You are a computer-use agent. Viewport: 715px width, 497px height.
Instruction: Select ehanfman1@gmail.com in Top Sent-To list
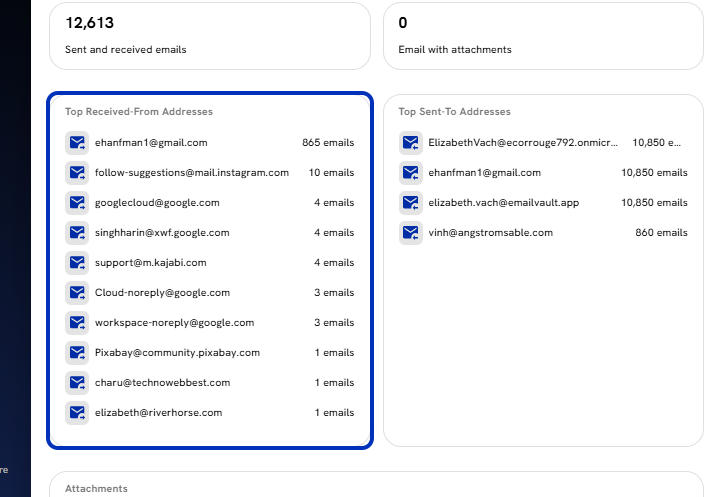484,173
